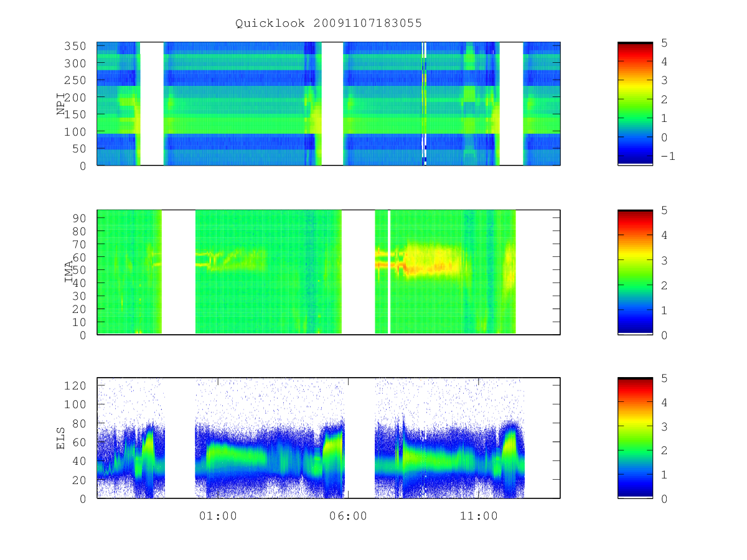Click the 11:00 time axis label

(x=477, y=516)
